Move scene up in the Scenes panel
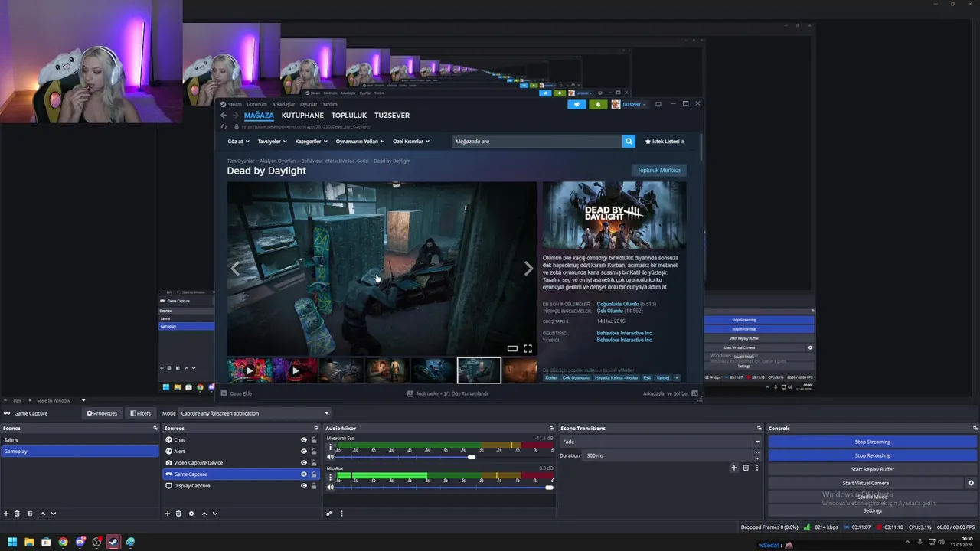The width and height of the screenshot is (980, 551). click(x=43, y=514)
